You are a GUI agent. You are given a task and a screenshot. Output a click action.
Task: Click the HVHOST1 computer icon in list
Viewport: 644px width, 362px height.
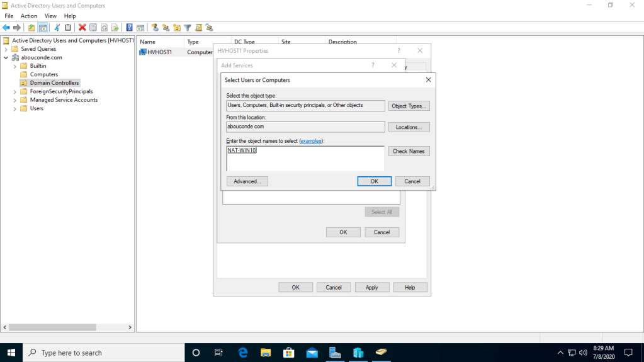click(143, 52)
